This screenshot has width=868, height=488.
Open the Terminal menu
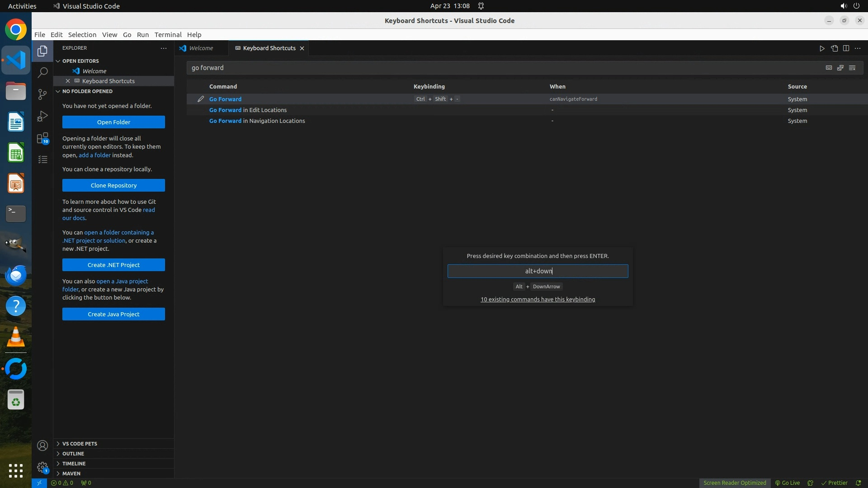(x=168, y=35)
